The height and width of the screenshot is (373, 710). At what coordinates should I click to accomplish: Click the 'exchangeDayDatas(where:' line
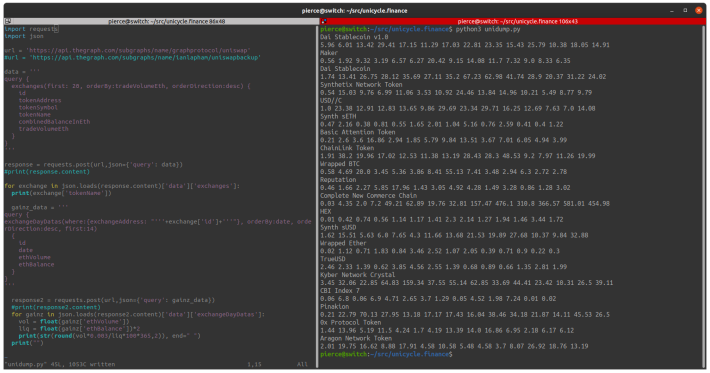[x=158, y=222]
